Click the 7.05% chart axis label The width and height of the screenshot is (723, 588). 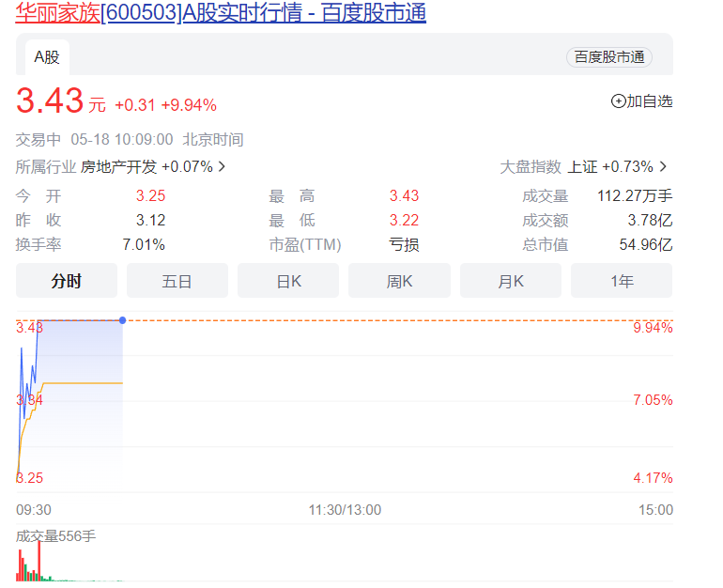[x=653, y=400]
